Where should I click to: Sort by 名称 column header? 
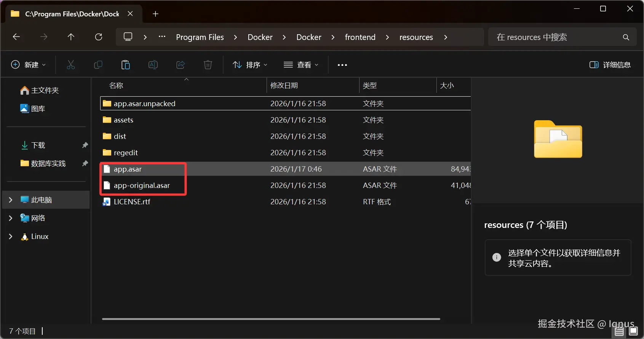coord(116,86)
